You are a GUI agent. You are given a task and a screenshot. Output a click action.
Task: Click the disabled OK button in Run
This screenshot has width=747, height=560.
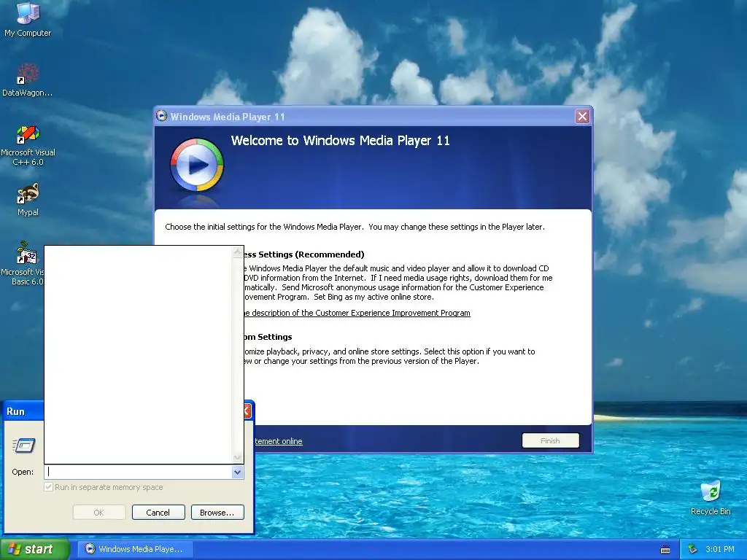coord(99,513)
